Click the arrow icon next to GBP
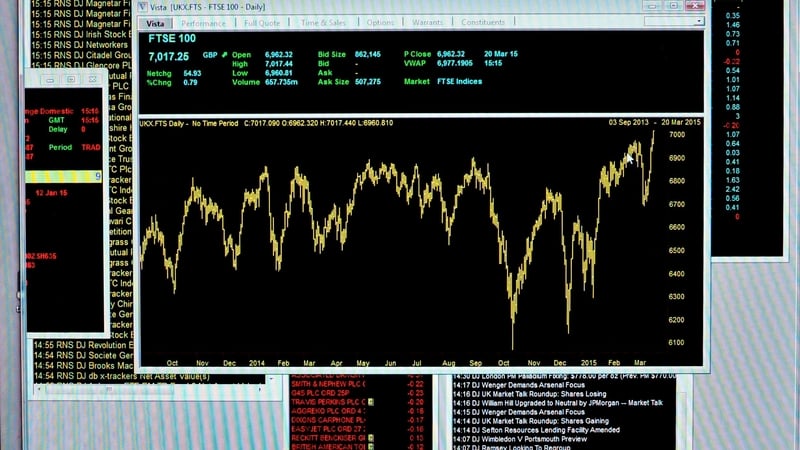 224,55
